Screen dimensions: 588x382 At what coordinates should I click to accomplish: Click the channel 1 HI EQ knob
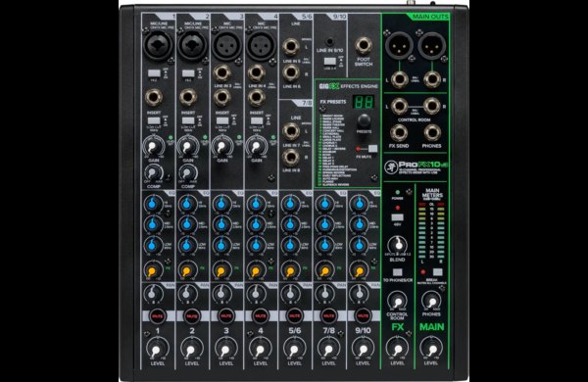(152, 205)
